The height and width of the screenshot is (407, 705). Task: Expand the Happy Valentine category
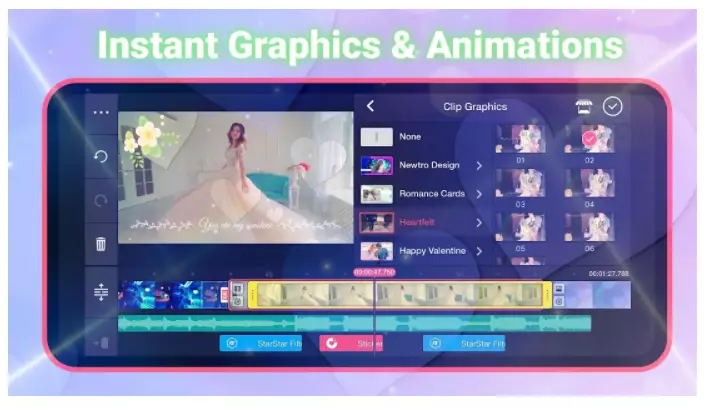479,251
